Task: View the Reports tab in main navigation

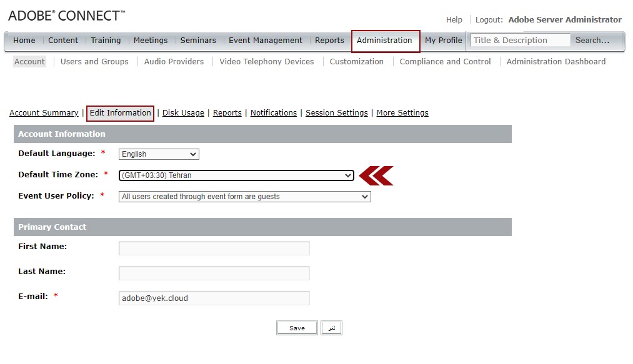Action: (x=329, y=41)
